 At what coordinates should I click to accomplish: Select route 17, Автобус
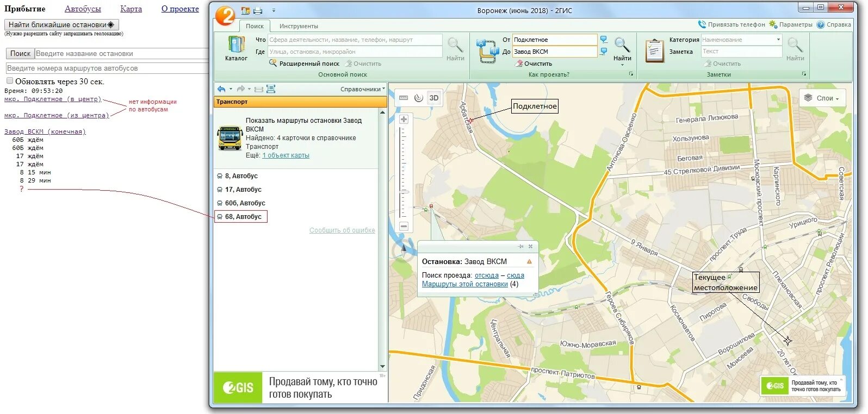tap(239, 190)
